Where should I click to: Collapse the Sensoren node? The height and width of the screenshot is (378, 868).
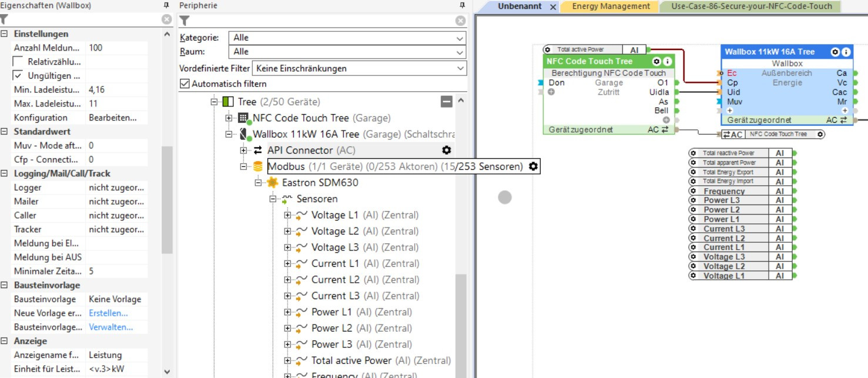click(x=273, y=199)
